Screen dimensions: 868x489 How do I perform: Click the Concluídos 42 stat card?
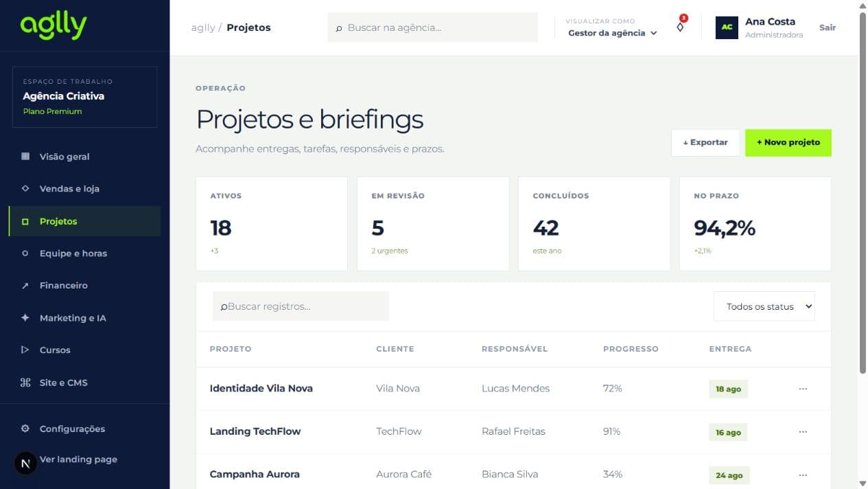(x=594, y=224)
